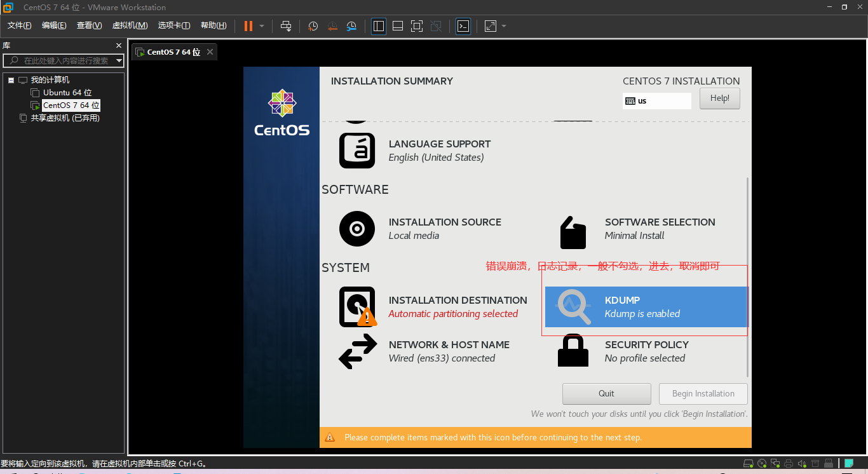868x474 pixels.
Task: Click 'No profile selected' text
Action: [645, 358]
